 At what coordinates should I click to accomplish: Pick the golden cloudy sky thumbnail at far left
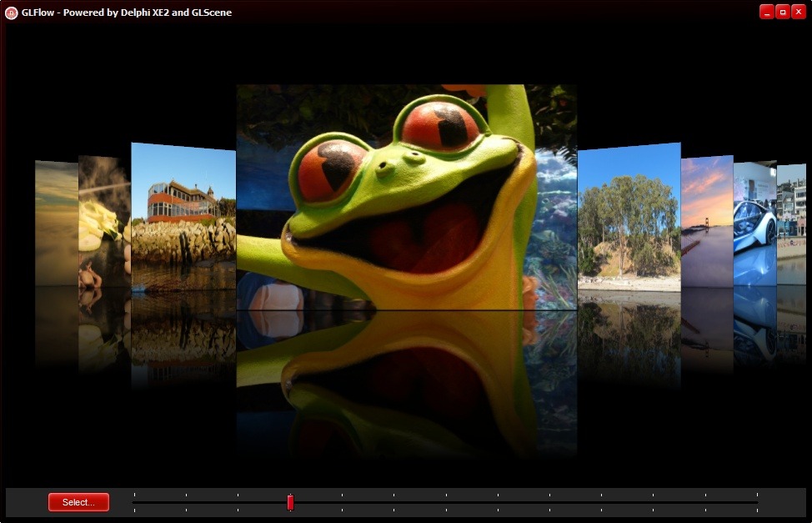click(57, 223)
